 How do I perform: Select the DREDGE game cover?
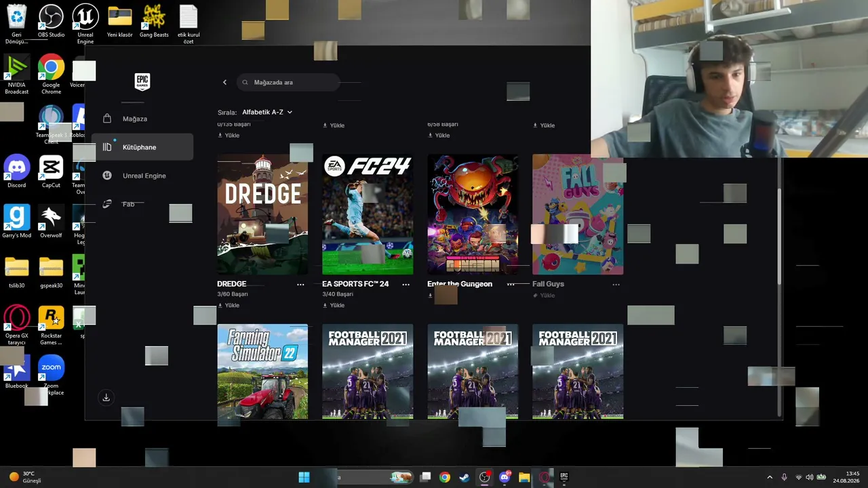tap(262, 214)
